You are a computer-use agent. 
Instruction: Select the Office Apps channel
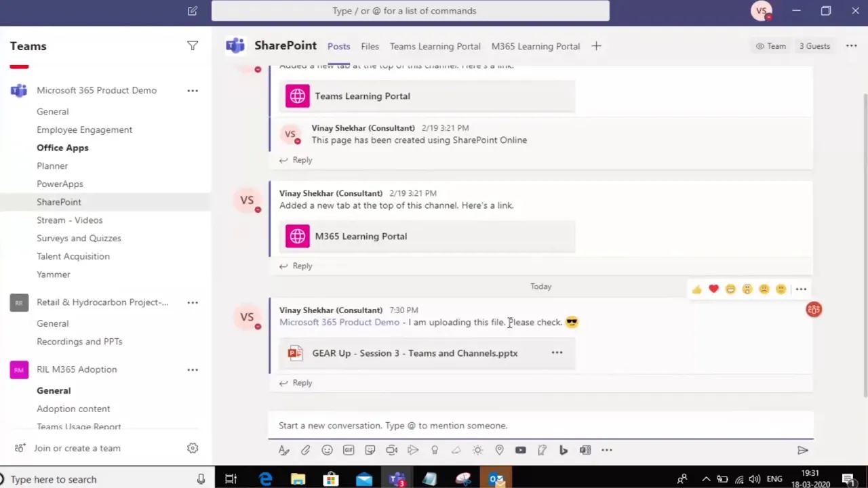(62, 148)
